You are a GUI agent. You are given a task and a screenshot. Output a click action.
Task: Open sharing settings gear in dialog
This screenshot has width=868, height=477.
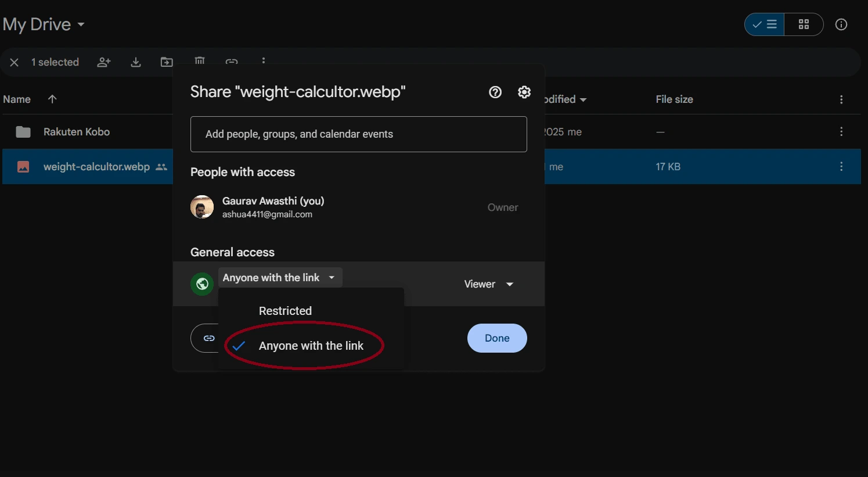524,92
